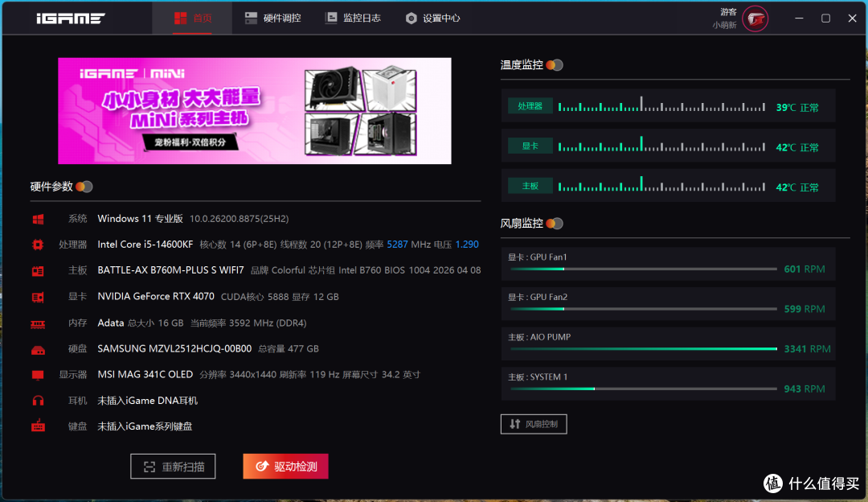The height and width of the screenshot is (502, 868).
Task: Minimize the iGame window
Action: pos(799,19)
